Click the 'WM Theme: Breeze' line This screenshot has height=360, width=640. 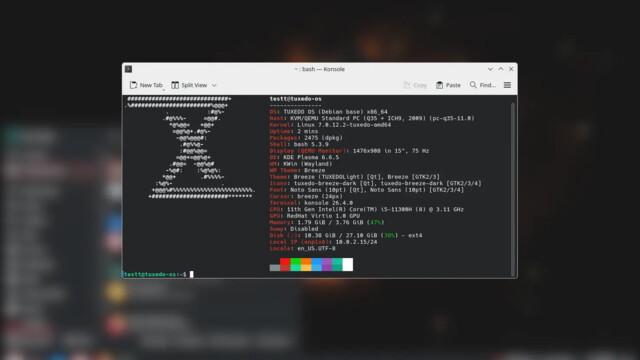click(x=297, y=170)
